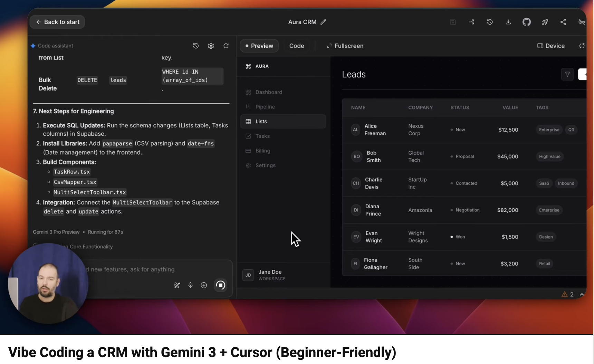Click the Alice Freeman lead row name
The image size is (594, 364).
(x=375, y=130)
